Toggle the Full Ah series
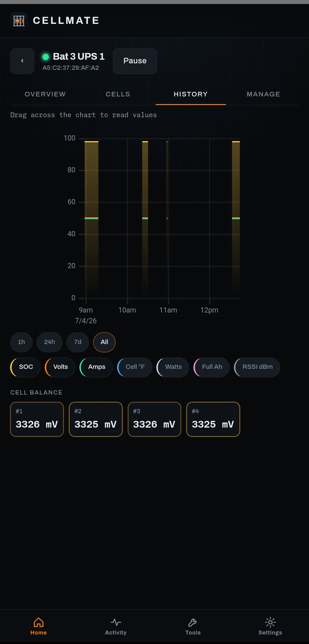The width and height of the screenshot is (309, 644). coord(212,367)
